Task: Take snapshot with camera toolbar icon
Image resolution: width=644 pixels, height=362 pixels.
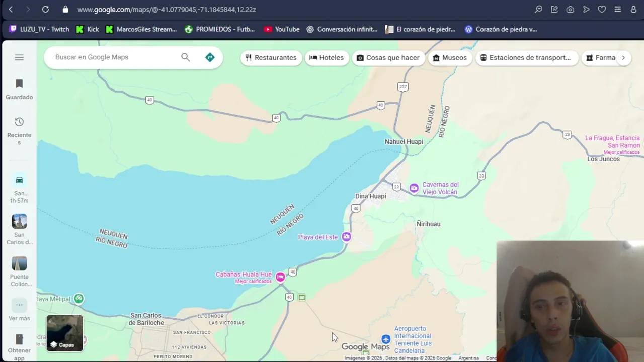Action: coord(570,9)
